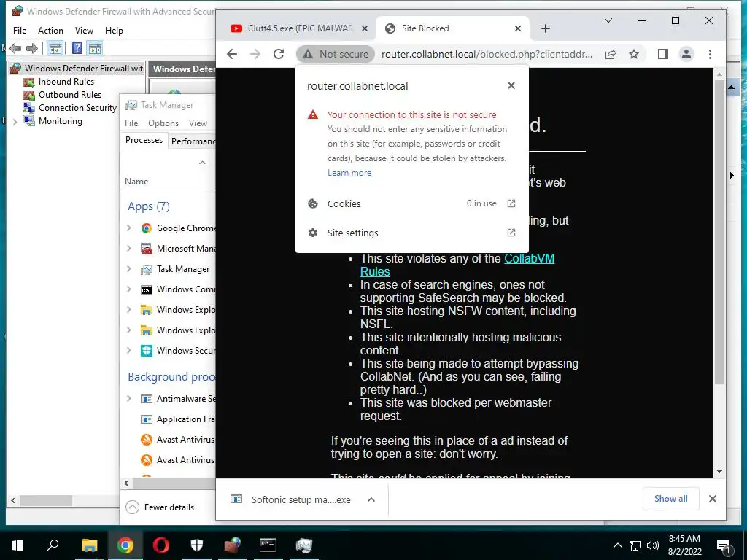Viewport: 747px width, 560px height.
Task: Open Cookies entry in site popup
Action: click(412, 204)
